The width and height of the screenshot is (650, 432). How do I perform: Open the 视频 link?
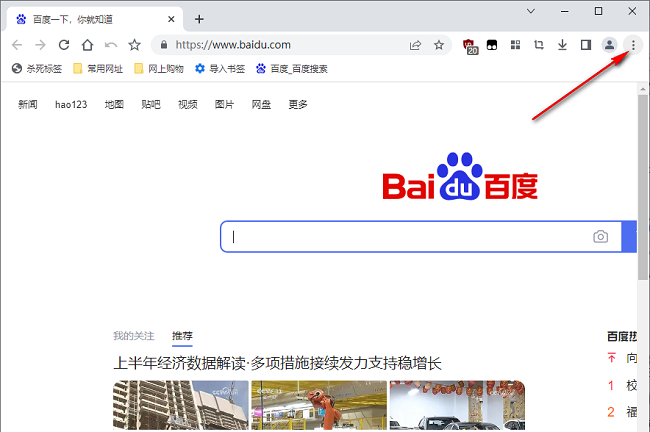tap(188, 104)
